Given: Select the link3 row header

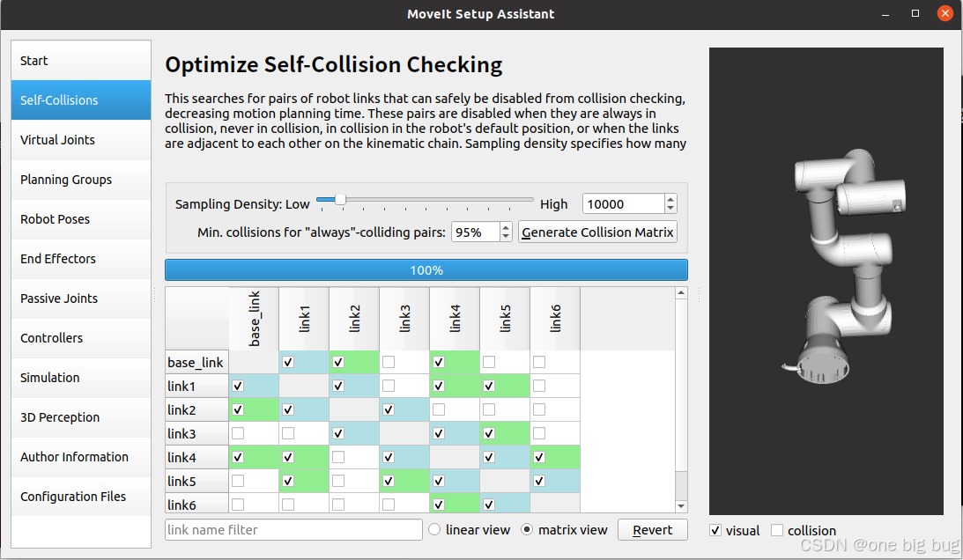Looking at the screenshot, I should pyautogui.click(x=197, y=433).
